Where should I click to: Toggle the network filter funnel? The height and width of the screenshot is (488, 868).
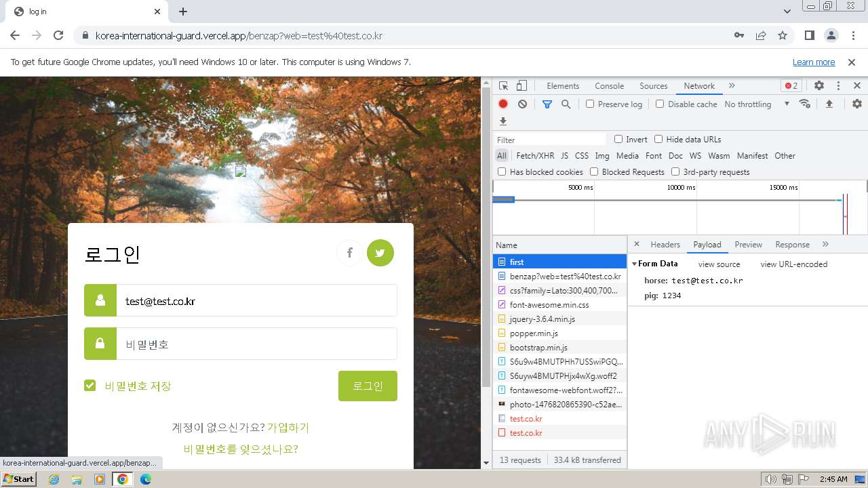[547, 104]
